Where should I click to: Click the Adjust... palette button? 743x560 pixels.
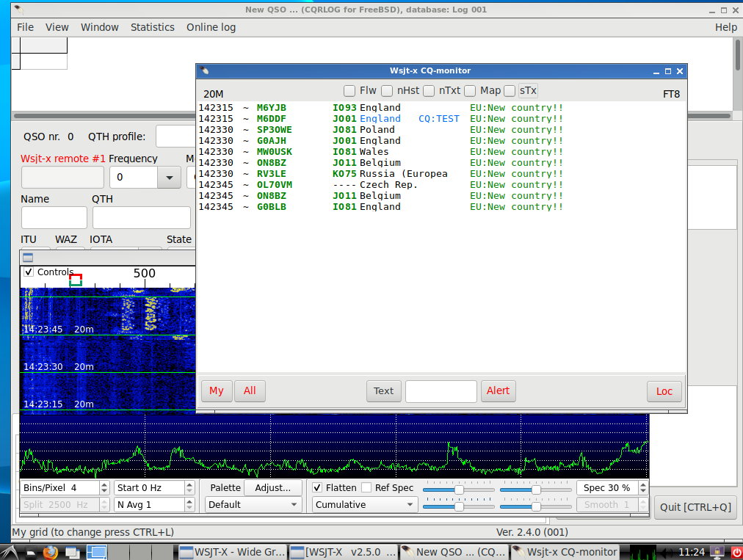click(x=273, y=487)
